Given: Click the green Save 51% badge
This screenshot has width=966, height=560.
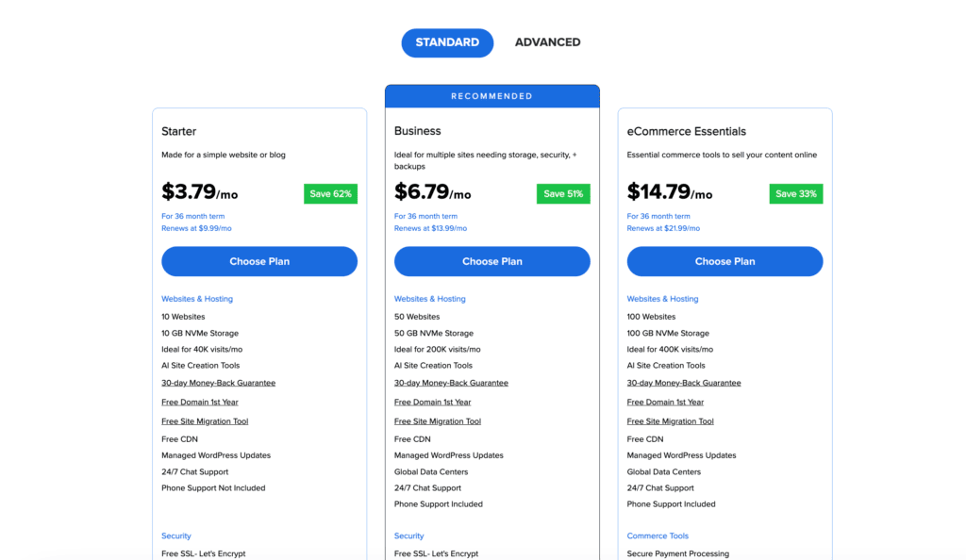Looking at the screenshot, I should 563,194.
